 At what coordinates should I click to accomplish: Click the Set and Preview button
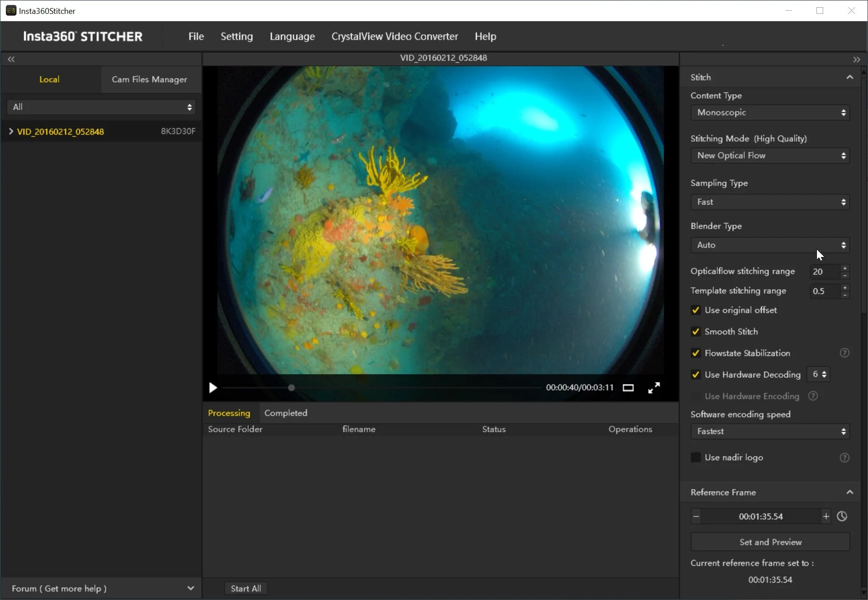pos(770,542)
